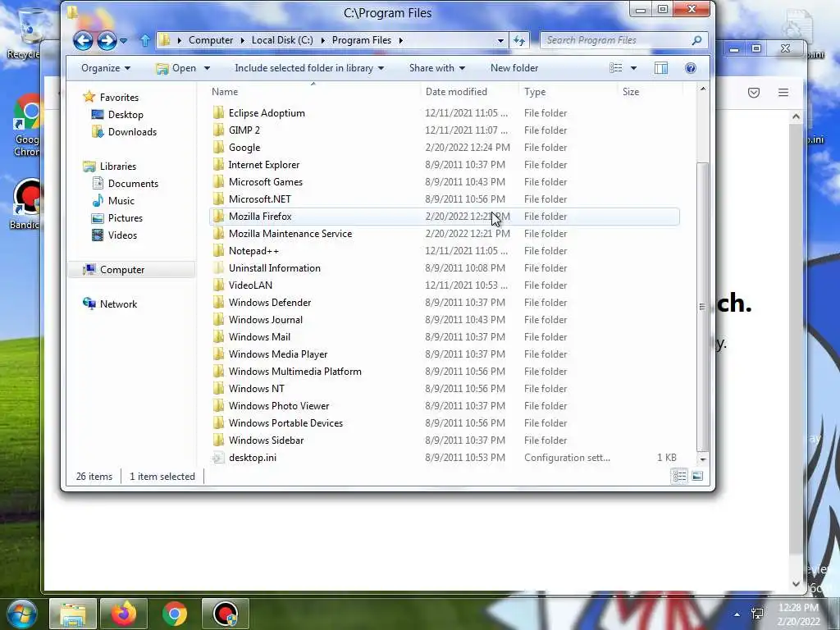Select Mozilla Maintenance Service folder
The width and height of the screenshot is (840, 630).
[290, 234]
